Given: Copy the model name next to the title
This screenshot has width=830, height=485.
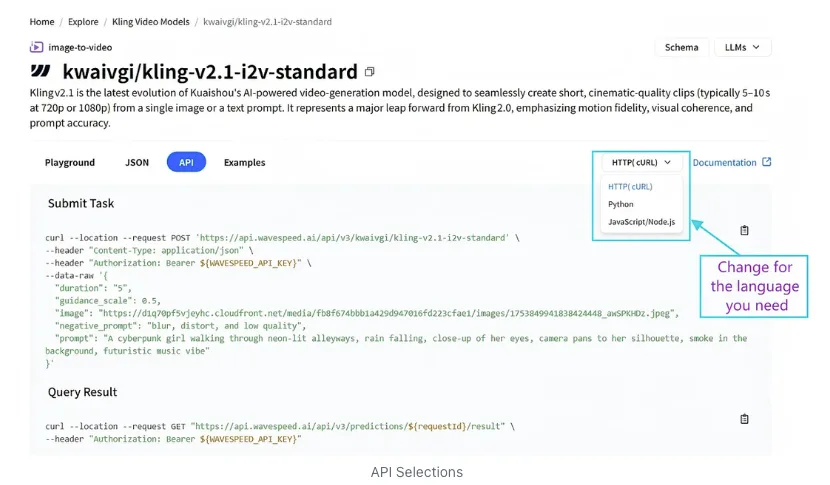Looking at the screenshot, I should [x=369, y=71].
